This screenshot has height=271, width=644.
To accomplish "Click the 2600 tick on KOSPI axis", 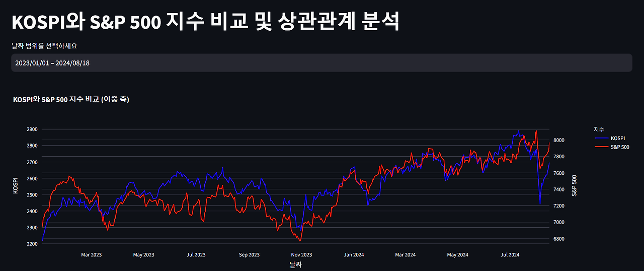I will (x=31, y=178).
